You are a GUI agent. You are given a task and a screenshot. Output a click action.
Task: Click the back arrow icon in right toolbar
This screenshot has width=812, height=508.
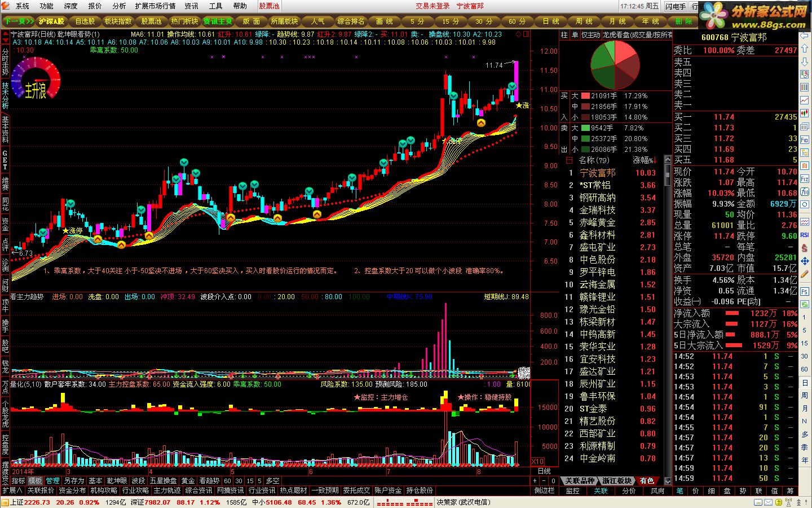pos(805,35)
